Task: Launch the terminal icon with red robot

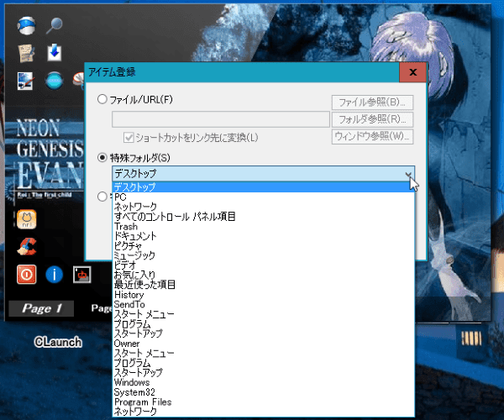Action: coord(81,275)
